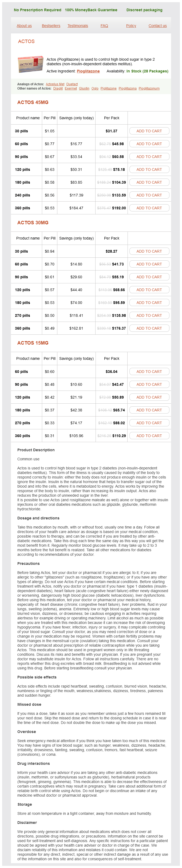Viewport: 182px width, 868px height.
Task: Open the Duetact analog link
Action: [72, 84]
